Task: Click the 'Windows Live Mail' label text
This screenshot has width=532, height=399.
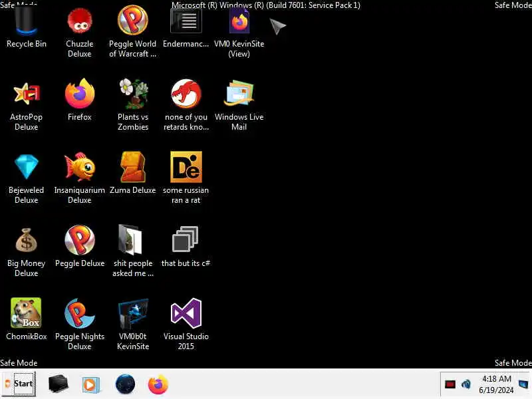Action: [239, 122]
